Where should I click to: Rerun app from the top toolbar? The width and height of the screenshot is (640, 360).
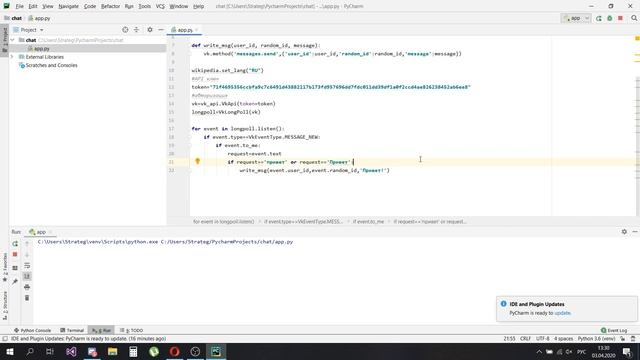(x=599, y=18)
